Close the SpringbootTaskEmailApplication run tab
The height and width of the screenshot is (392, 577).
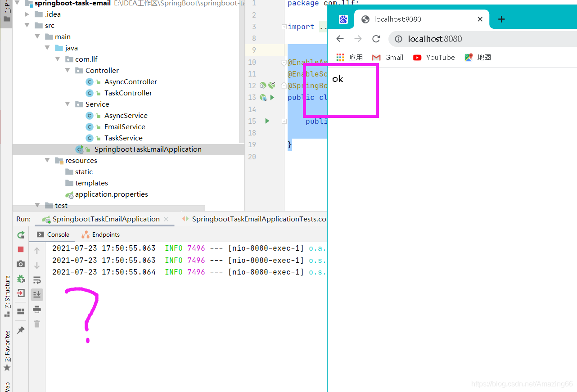click(166, 219)
